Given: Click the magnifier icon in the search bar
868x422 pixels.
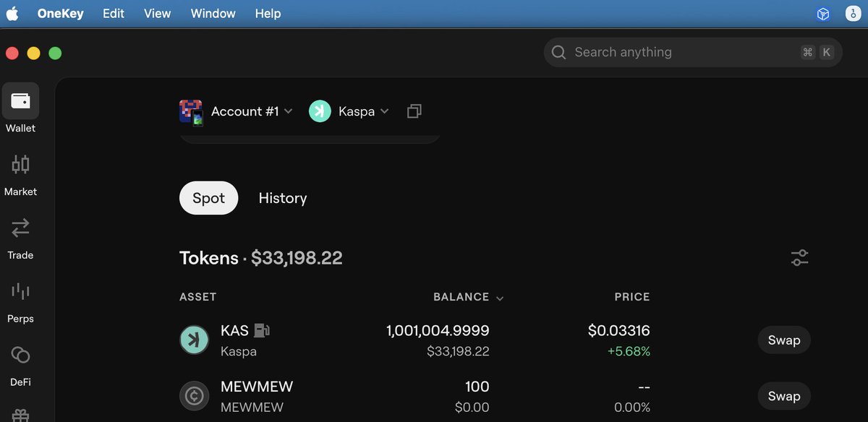Looking at the screenshot, I should [x=558, y=52].
